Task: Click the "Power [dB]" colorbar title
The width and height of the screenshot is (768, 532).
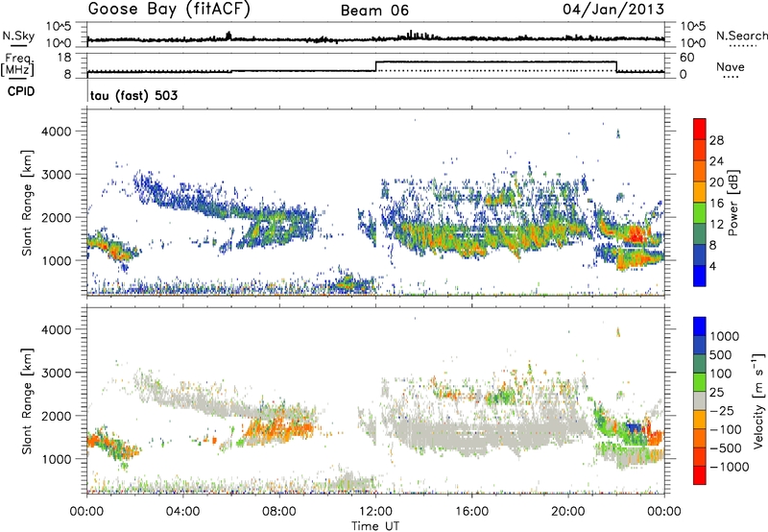Action: (x=733, y=203)
